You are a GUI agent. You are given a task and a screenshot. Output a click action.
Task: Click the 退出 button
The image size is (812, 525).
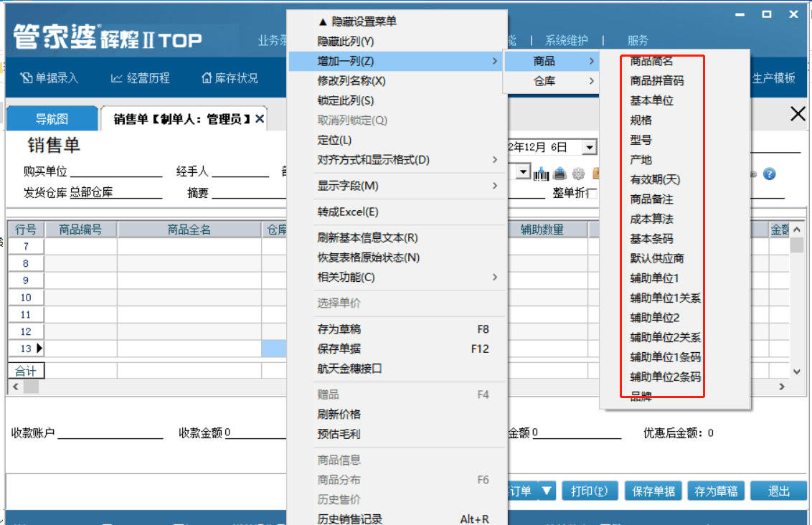pos(778,491)
